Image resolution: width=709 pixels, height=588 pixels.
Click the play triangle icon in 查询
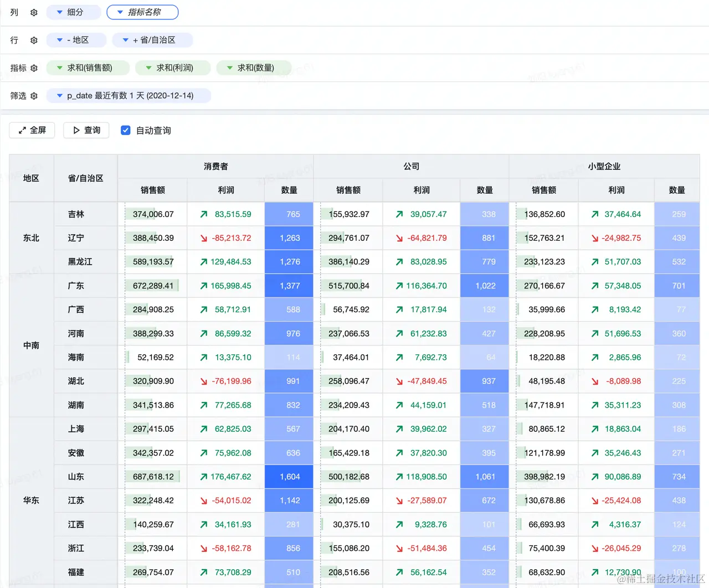click(76, 130)
